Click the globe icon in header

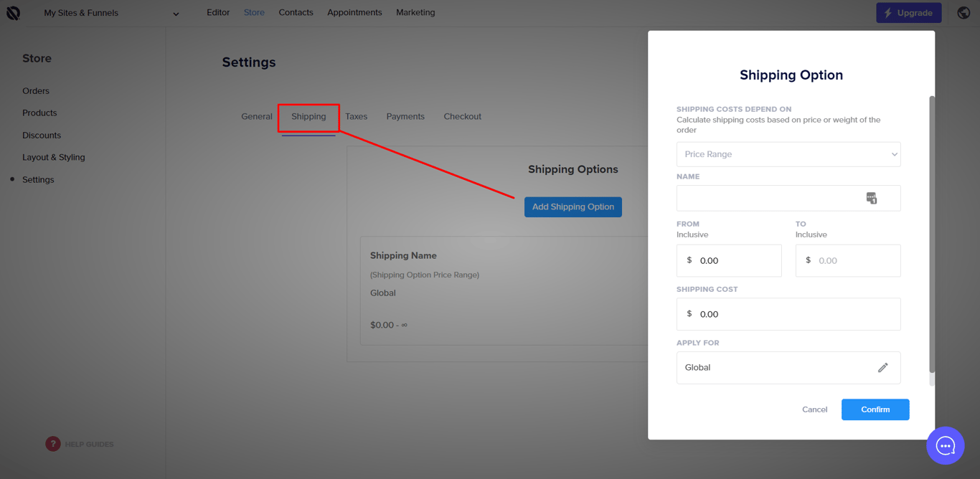963,13
